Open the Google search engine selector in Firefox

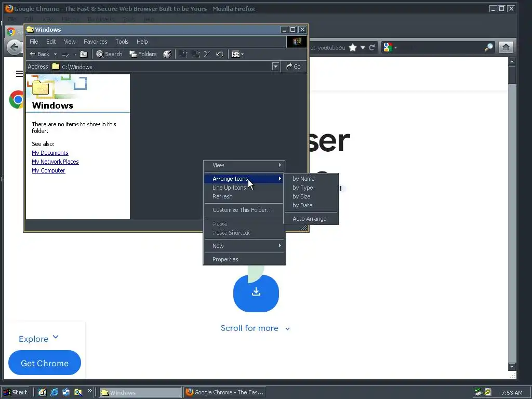(390, 47)
